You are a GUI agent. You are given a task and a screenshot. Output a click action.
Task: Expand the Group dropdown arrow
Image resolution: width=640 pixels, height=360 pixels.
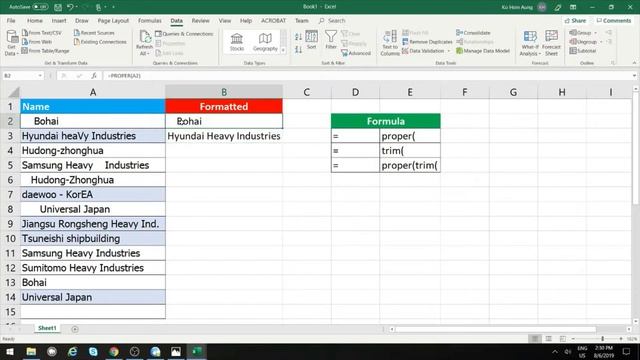(x=596, y=33)
